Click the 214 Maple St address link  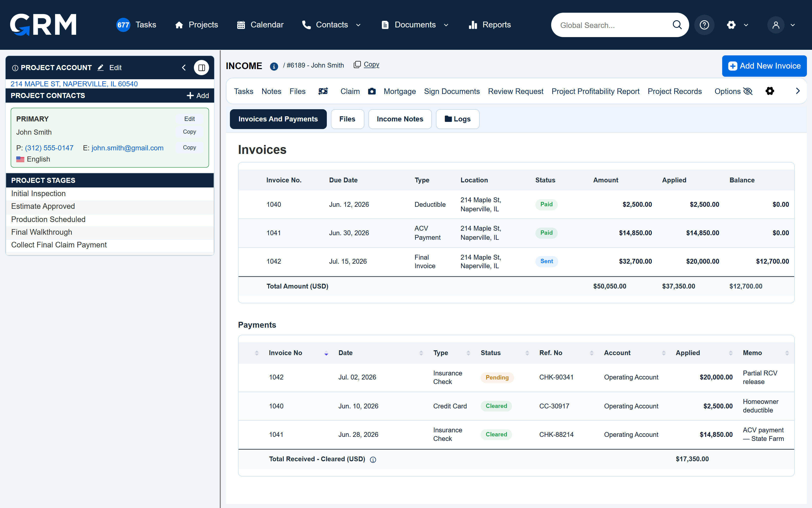[74, 84]
